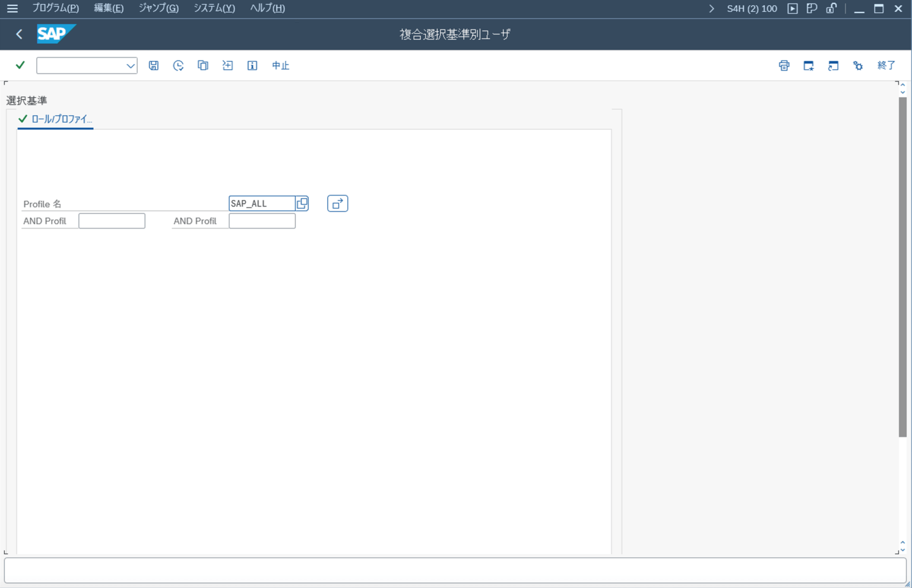
Task: Open the ジャンプ(G) menu
Action: pyautogui.click(x=157, y=8)
